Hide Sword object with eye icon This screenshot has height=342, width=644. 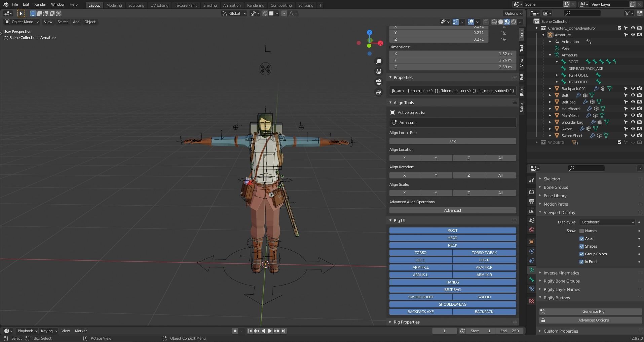[x=633, y=129]
